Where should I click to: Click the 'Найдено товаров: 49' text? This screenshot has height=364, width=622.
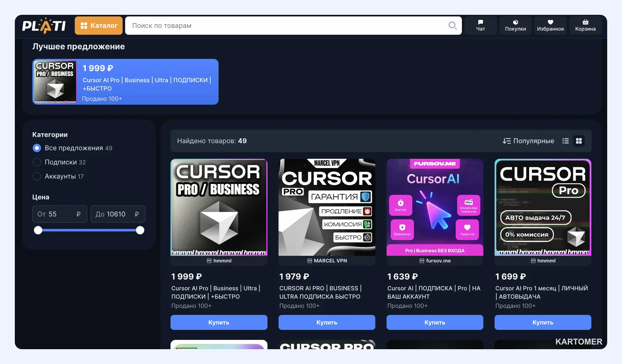click(212, 141)
